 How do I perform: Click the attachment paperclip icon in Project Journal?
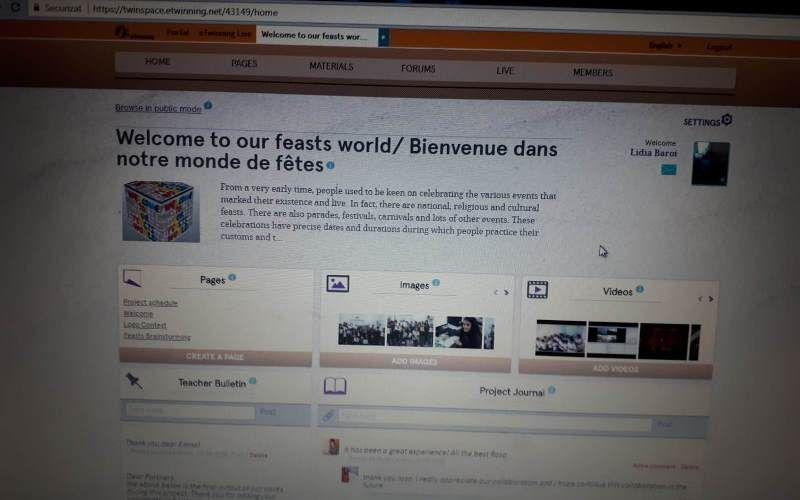[327, 416]
